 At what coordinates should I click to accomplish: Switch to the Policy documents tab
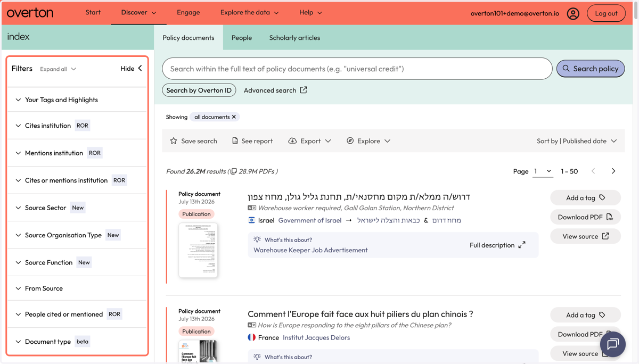pyautogui.click(x=189, y=38)
